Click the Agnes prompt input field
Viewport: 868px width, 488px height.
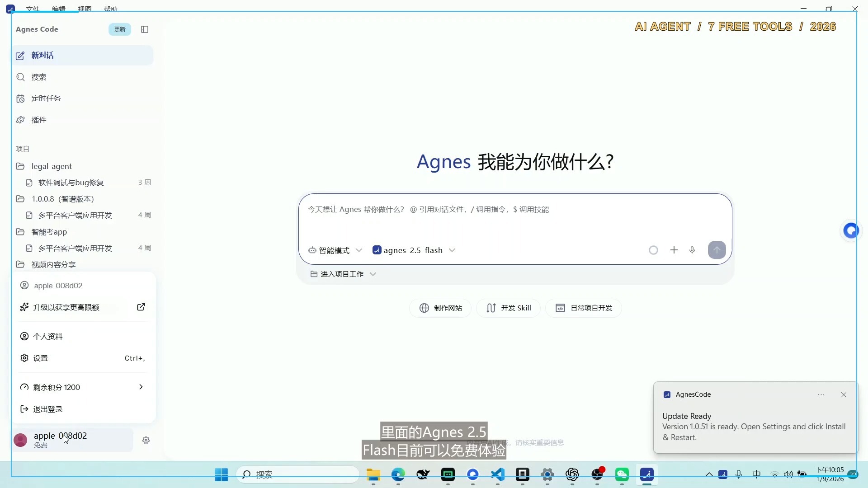point(514,217)
